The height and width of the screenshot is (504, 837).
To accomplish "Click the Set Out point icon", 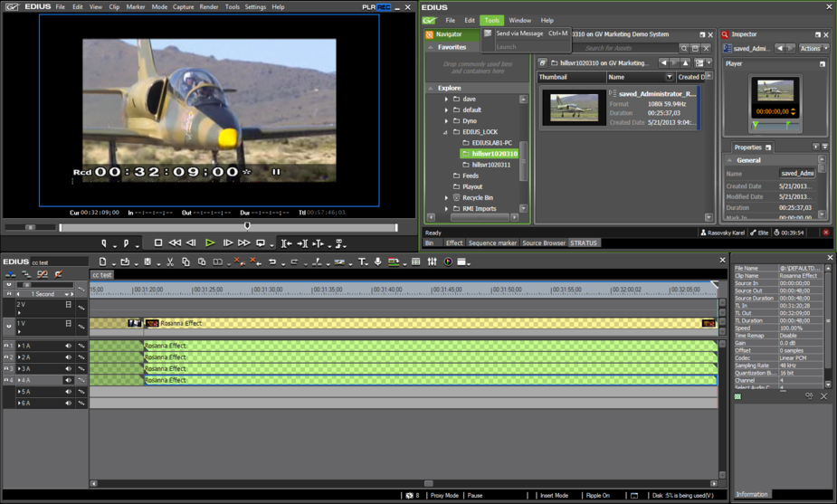I will [x=126, y=243].
